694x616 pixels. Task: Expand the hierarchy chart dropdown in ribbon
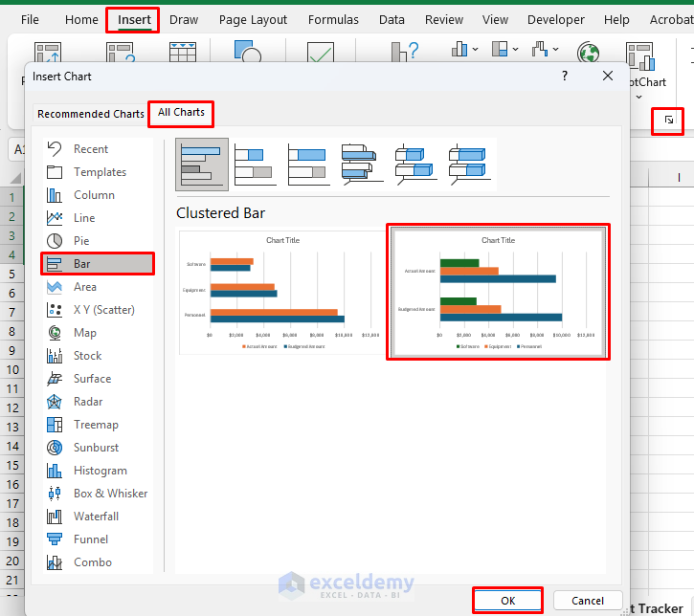click(x=516, y=49)
